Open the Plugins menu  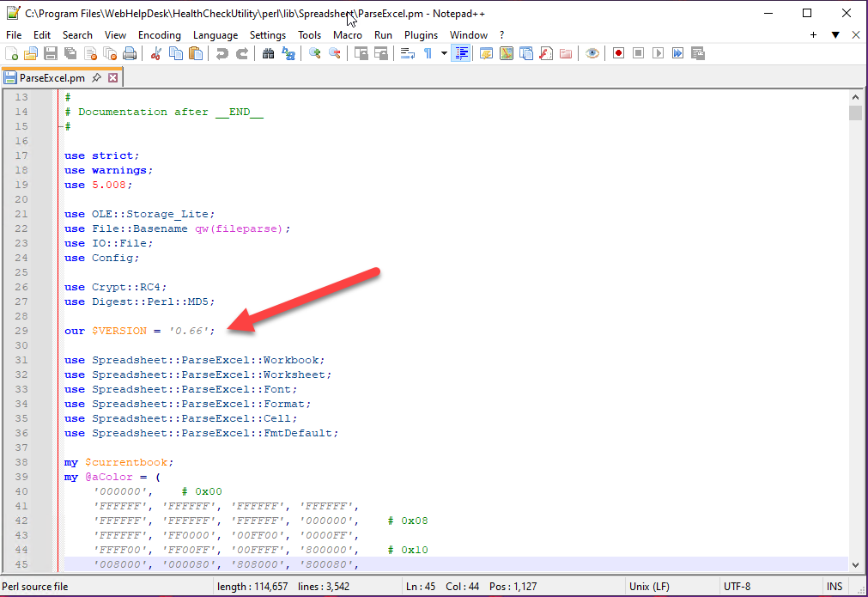tap(421, 35)
